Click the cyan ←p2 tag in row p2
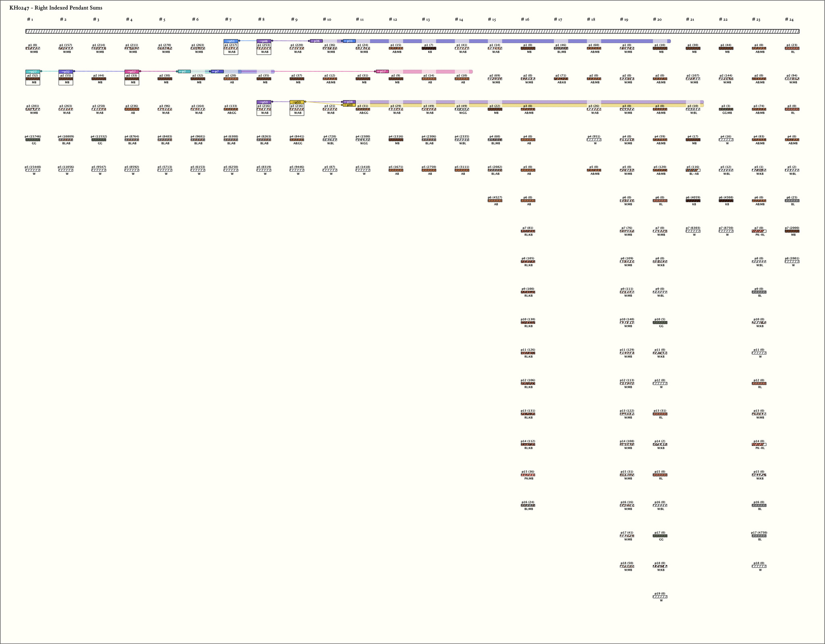 click(184, 72)
